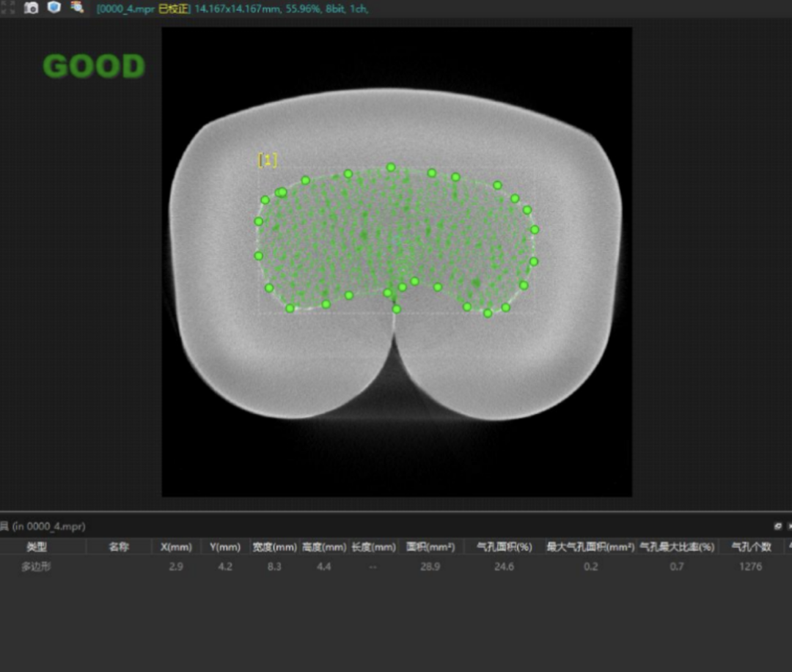Click the 气孔最大比率(%) column header
792x672 pixels.
(677, 547)
